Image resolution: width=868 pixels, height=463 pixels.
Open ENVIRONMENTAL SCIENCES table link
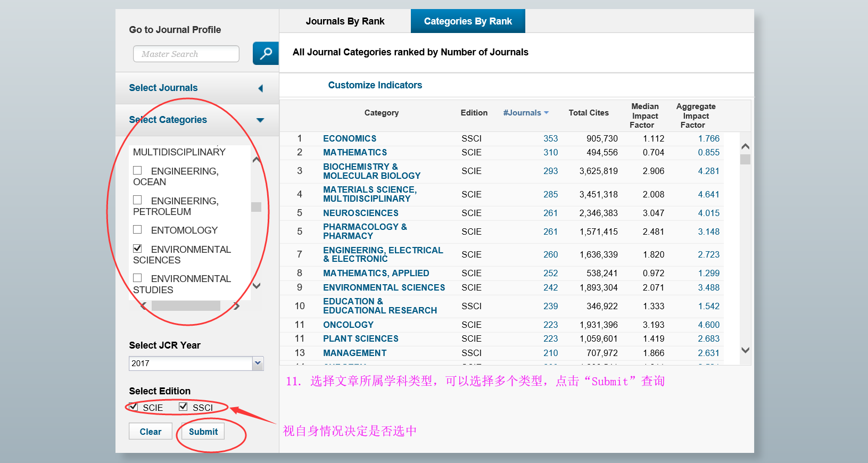click(x=384, y=287)
